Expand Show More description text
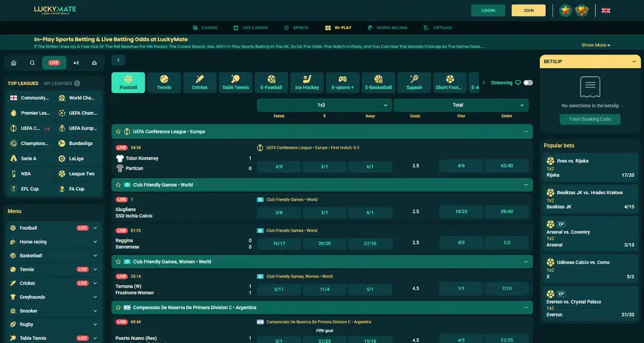Image resolution: width=644 pixels, height=343 pixels. coord(596,45)
